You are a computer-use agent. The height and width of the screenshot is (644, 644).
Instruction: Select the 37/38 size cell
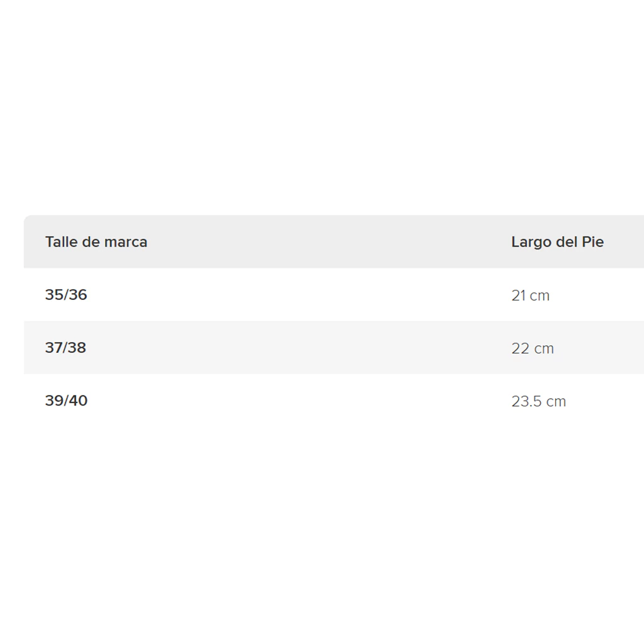pos(65,348)
